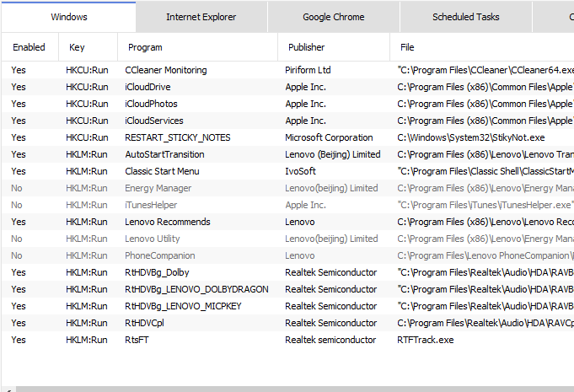
Task: Select the RtHDVBg_Dolby startup entry
Action: coord(159,272)
